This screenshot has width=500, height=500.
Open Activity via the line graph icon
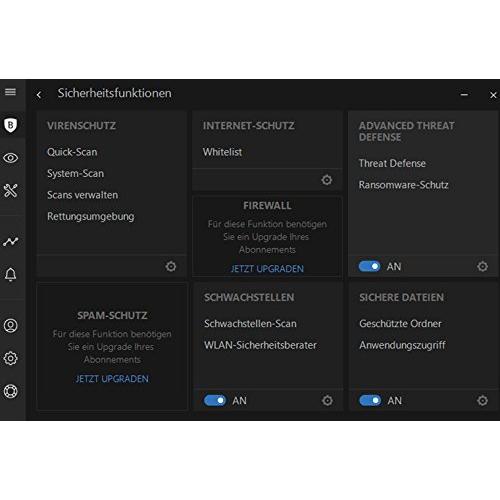10,241
